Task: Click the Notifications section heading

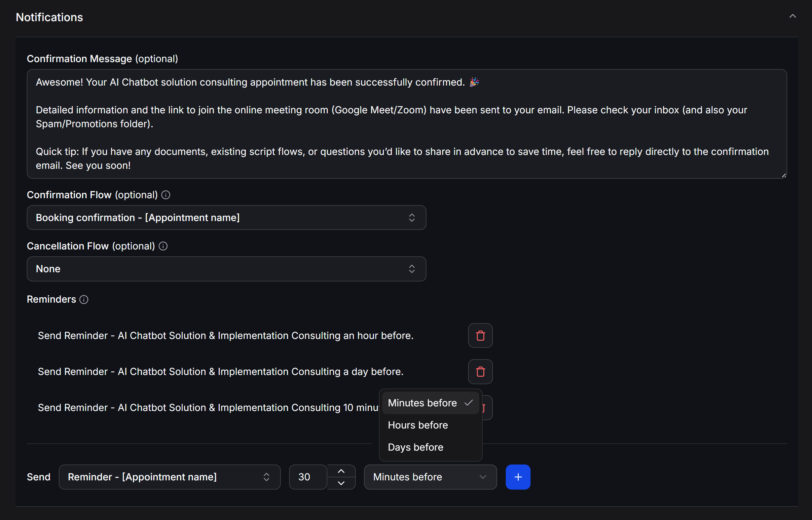Action: (49, 17)
